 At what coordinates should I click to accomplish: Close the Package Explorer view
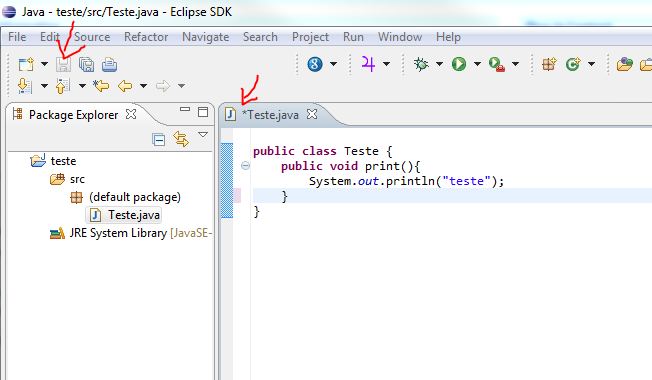coord(131,114)
